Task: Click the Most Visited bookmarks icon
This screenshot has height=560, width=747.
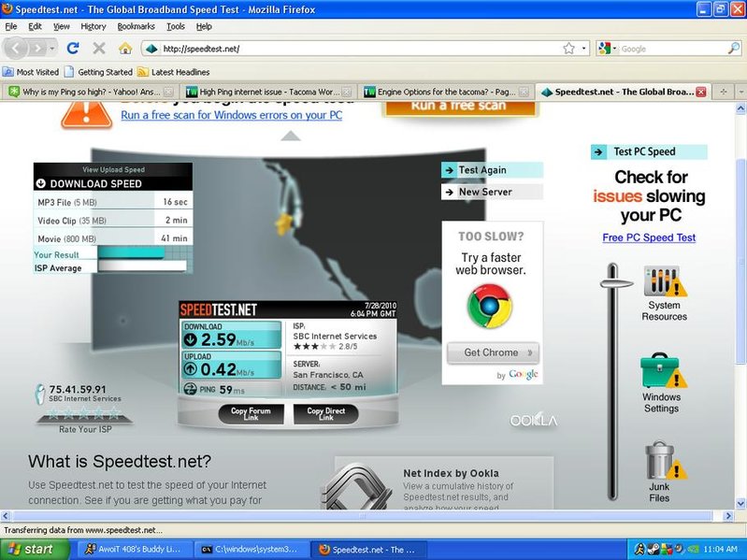Action: tap(7, 72)
